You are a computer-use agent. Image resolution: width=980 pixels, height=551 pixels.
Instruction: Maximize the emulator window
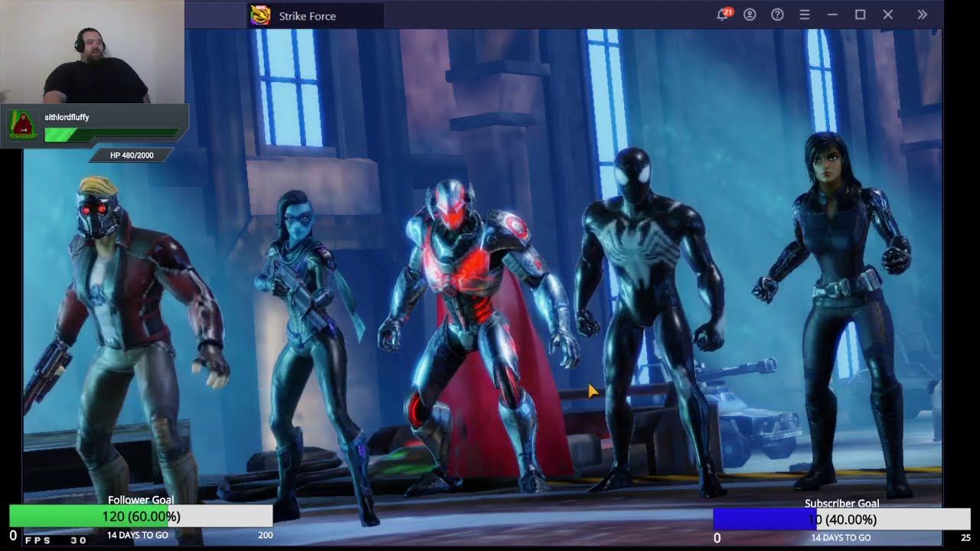tap(860, 15)
